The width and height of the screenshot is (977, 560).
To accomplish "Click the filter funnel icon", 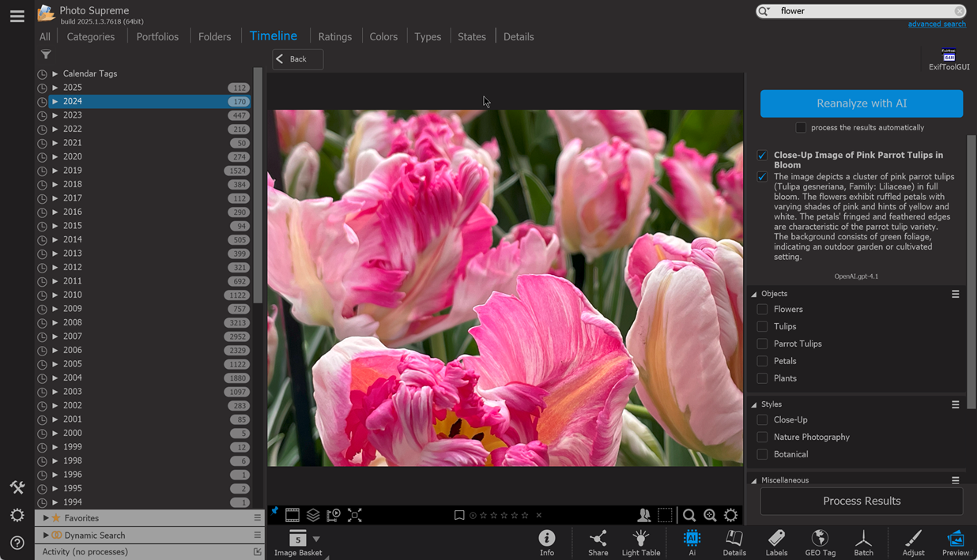I will [46, 54].
